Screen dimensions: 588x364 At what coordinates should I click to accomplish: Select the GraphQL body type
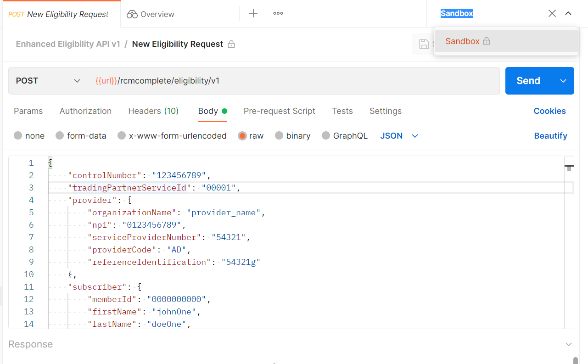[x=326, y=135]
